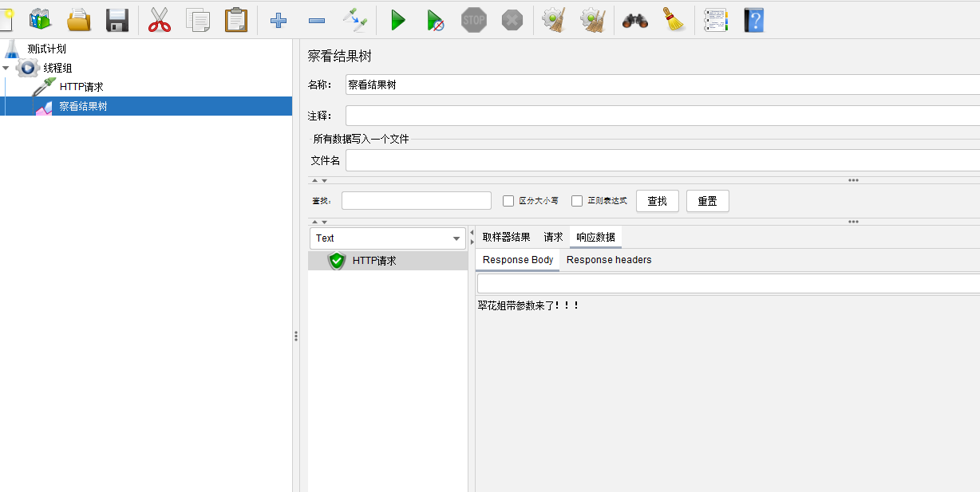Switch to the 请求 tab
980x492 pixels.
[x=553, y=237]
